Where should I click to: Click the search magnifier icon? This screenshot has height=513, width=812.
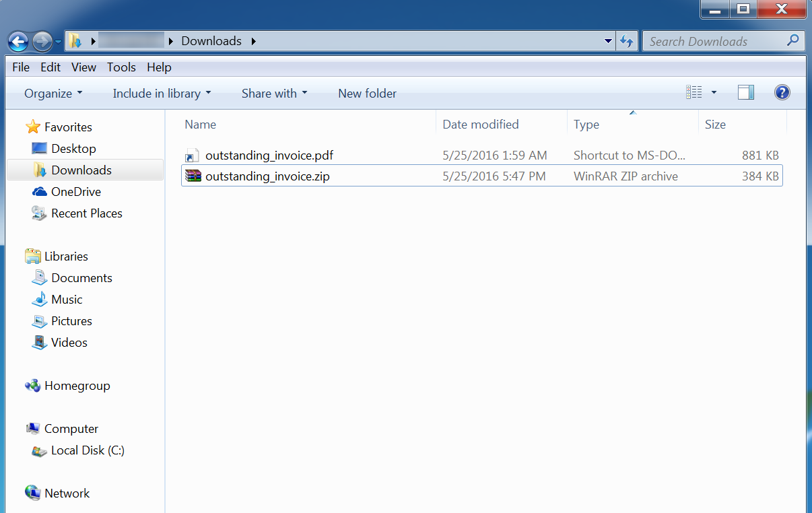click(x=793, y=41)
